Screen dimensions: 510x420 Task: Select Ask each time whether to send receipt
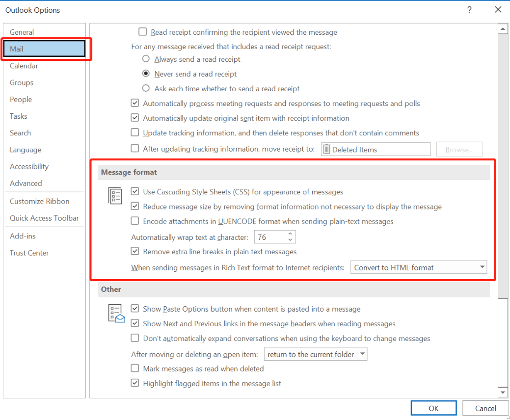[x=146, y=88]
